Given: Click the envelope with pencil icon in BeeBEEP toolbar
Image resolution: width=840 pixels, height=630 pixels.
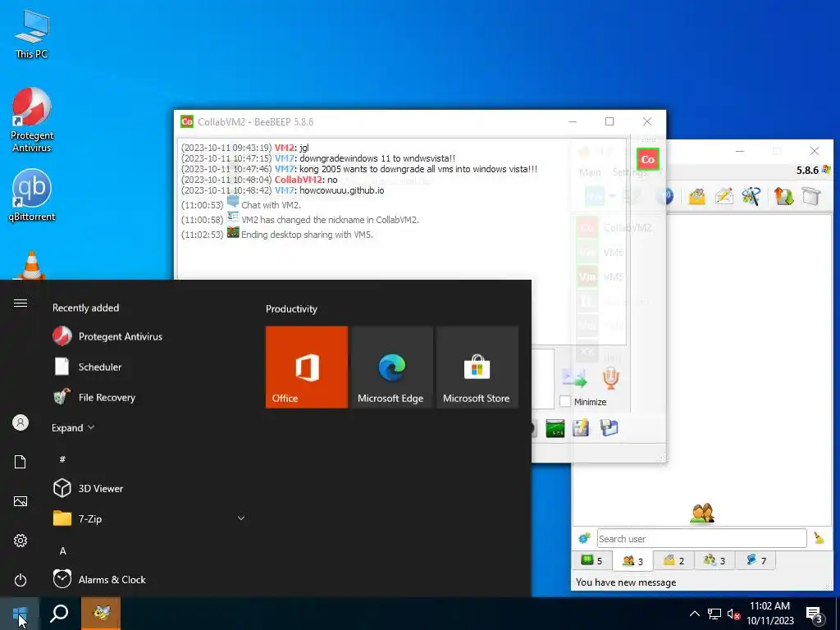Looking at the screenshot, I should pos(724,197).
